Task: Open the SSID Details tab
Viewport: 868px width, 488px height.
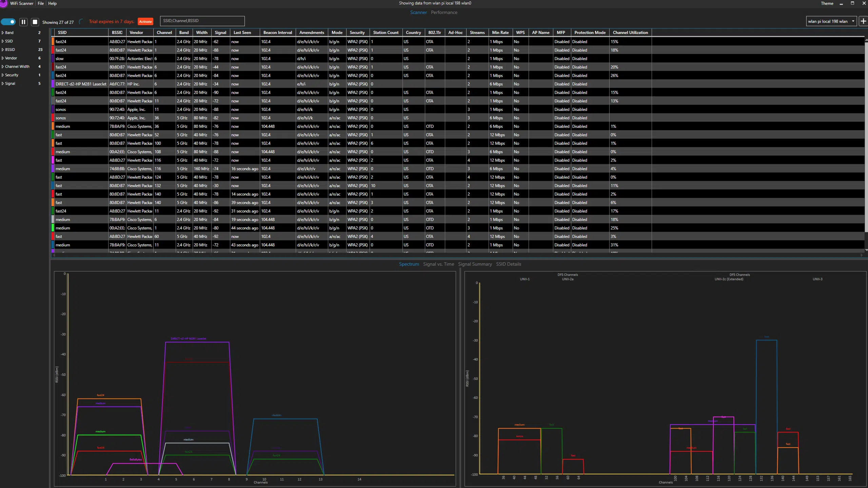Action: (509, 264)
